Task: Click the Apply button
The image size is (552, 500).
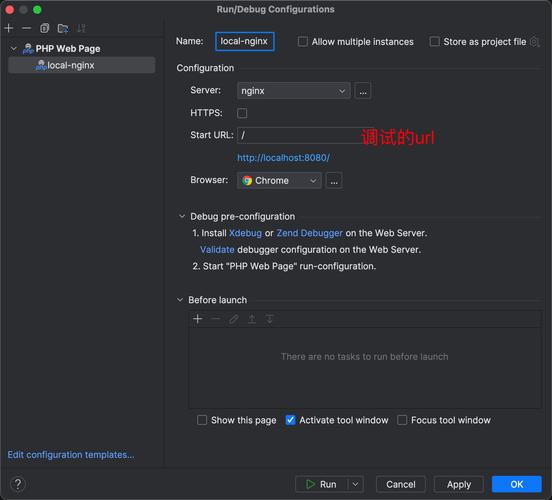Action: coord(459,484)
